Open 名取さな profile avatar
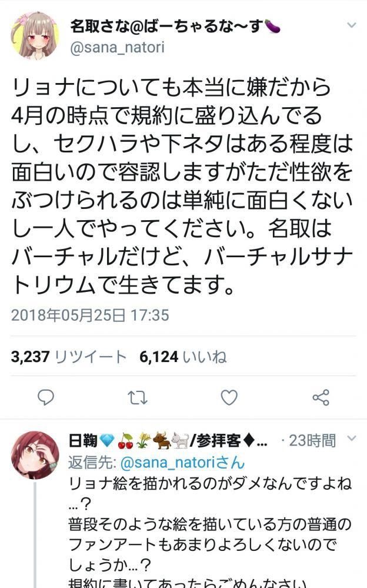This screenshot has width=367, height=588. 36,36
